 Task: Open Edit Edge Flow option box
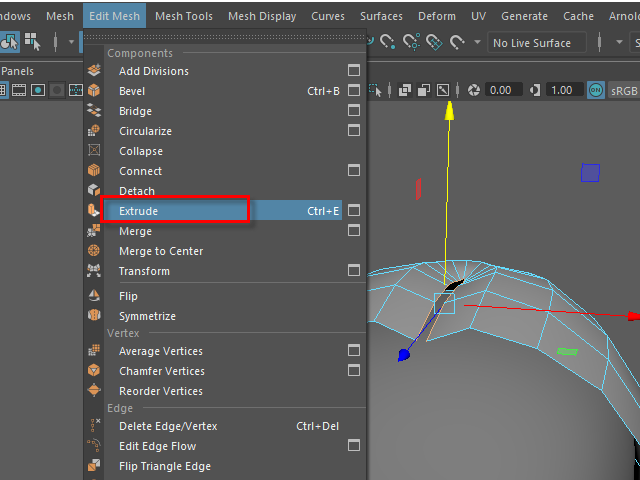353,446
